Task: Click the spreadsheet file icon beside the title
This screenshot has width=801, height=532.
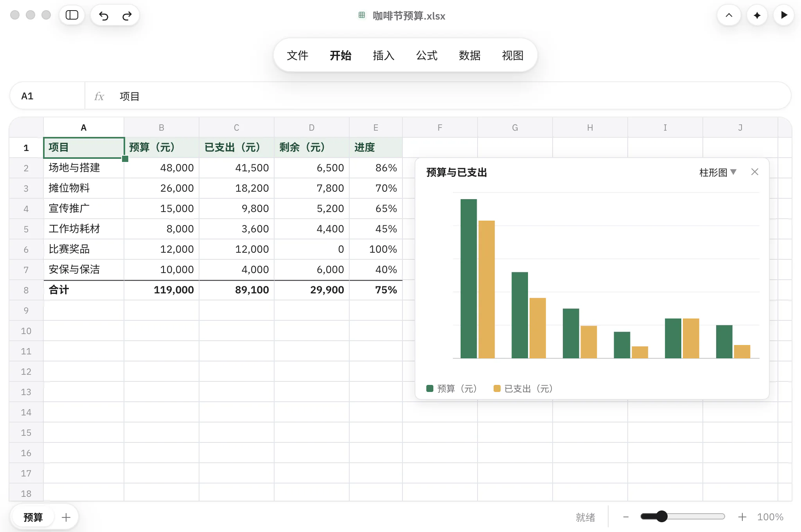Action: [362, 15]
